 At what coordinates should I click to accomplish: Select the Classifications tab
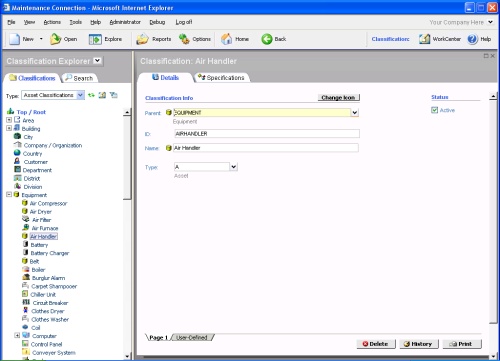click(32, 78)
